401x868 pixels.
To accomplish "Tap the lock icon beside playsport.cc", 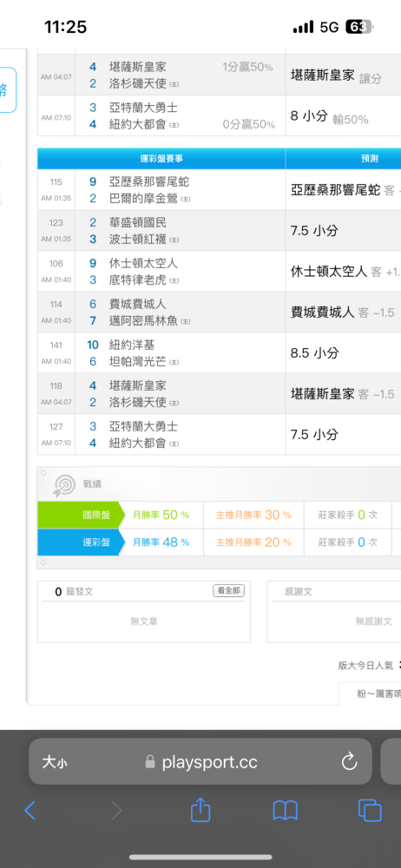I will pos(150,762).
